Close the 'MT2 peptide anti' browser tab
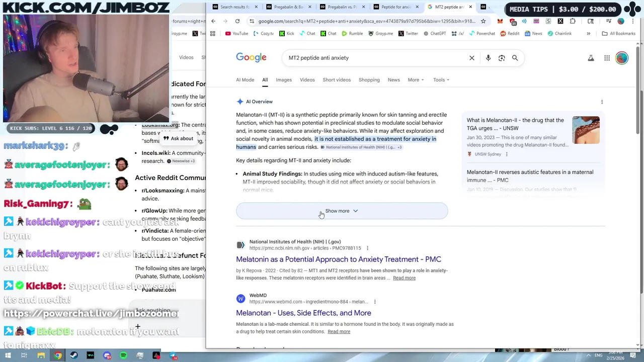 [470, 7]
